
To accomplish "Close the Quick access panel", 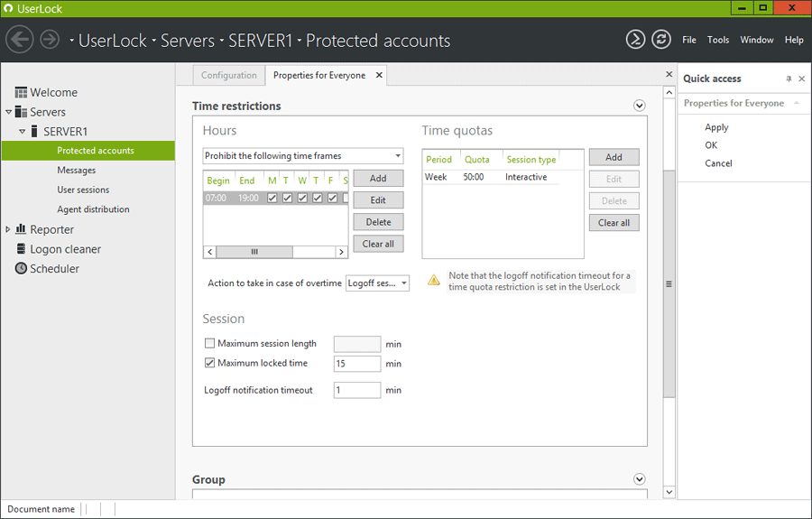I will click(802, 79).
